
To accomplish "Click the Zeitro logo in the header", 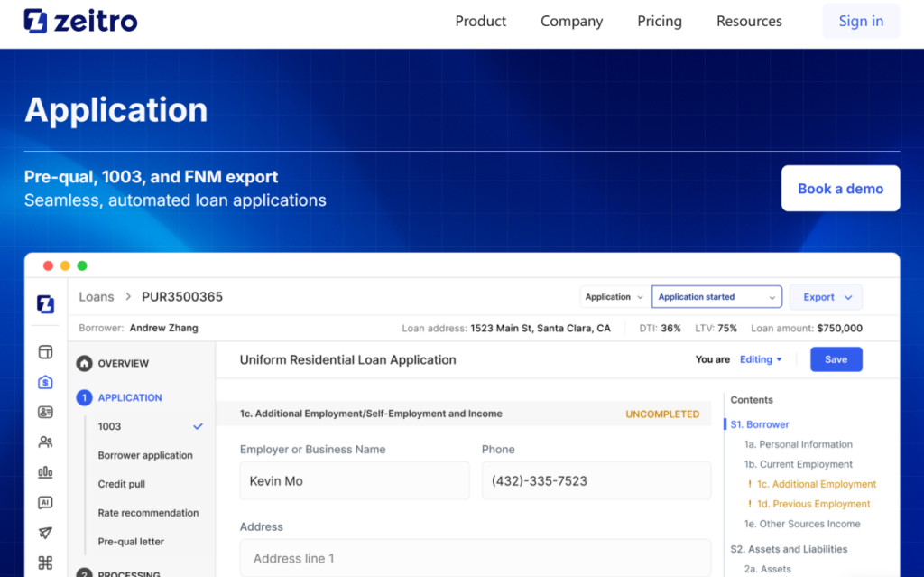I will tap(80, 22).
